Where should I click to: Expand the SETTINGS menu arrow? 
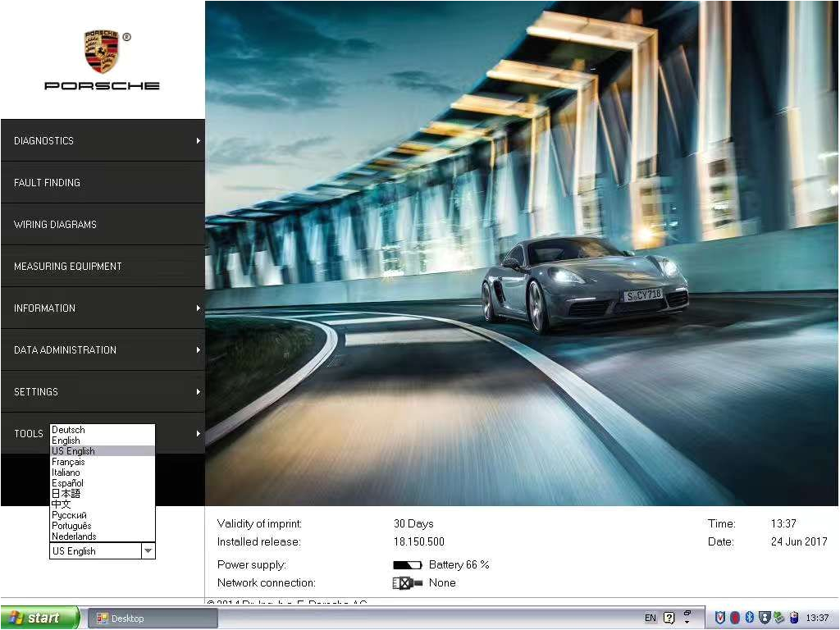click(198, 391)
